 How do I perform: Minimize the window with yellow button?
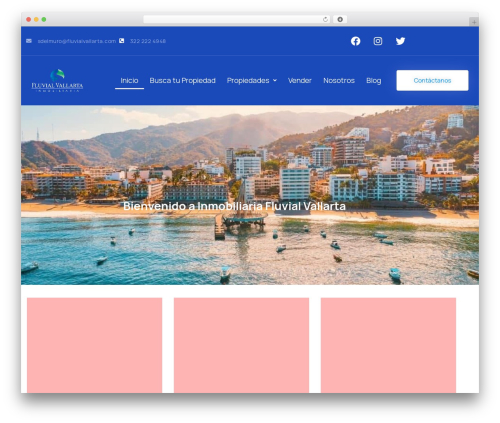click(36, 19)
